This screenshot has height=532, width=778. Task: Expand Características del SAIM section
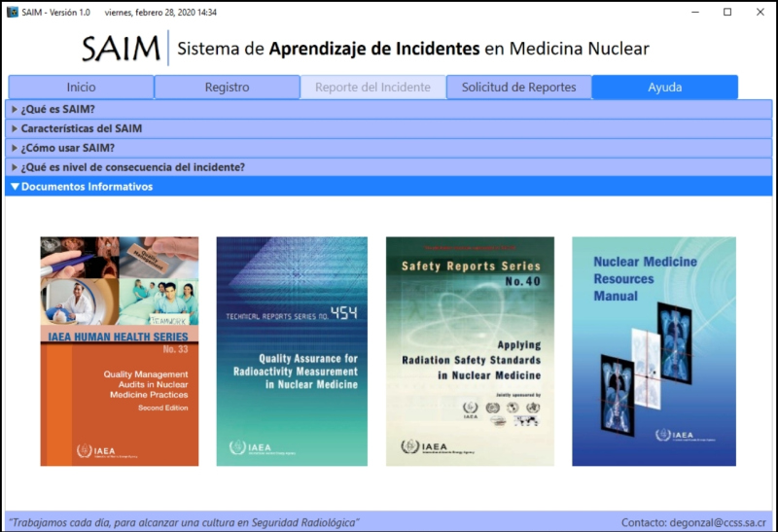[81, 128]
